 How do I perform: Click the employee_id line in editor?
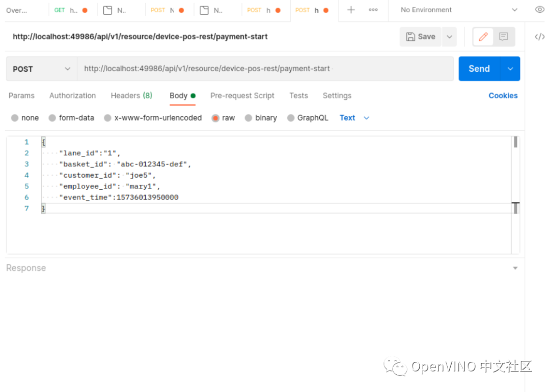tap(109, 186)
